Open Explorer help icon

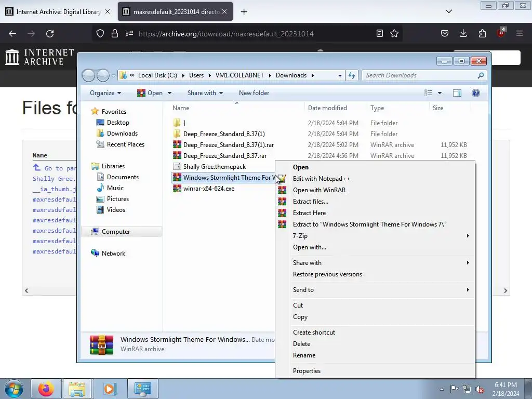click(476, 93)
